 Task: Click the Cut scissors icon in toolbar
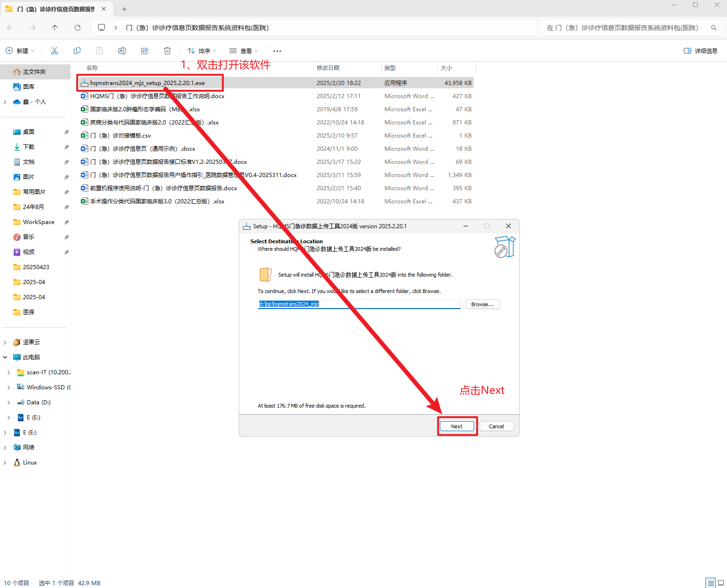[55, 51]
